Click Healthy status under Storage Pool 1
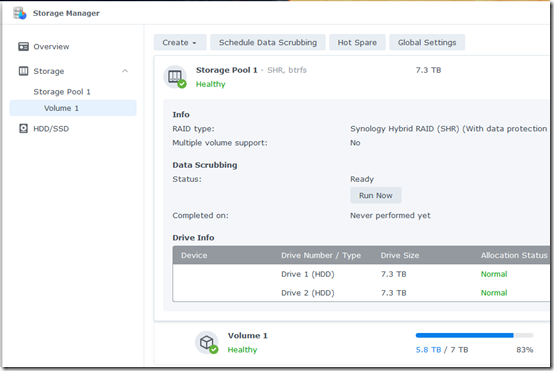 [211, 84]
